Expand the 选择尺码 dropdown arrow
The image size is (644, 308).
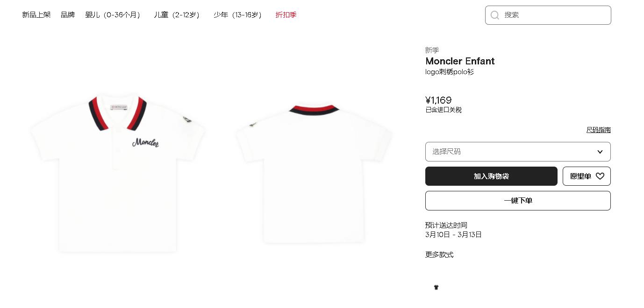coord(600,152)
